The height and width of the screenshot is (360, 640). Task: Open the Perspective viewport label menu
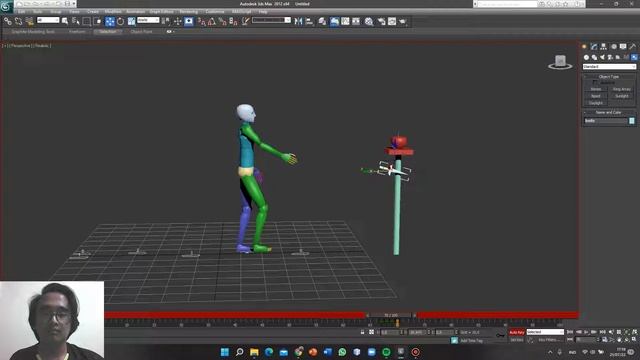coord(20,46)
